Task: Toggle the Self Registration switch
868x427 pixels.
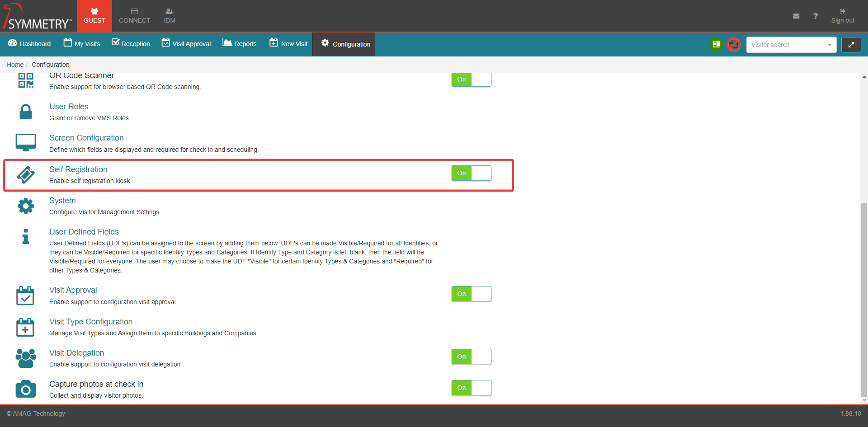Action: [x=471, y=173]
